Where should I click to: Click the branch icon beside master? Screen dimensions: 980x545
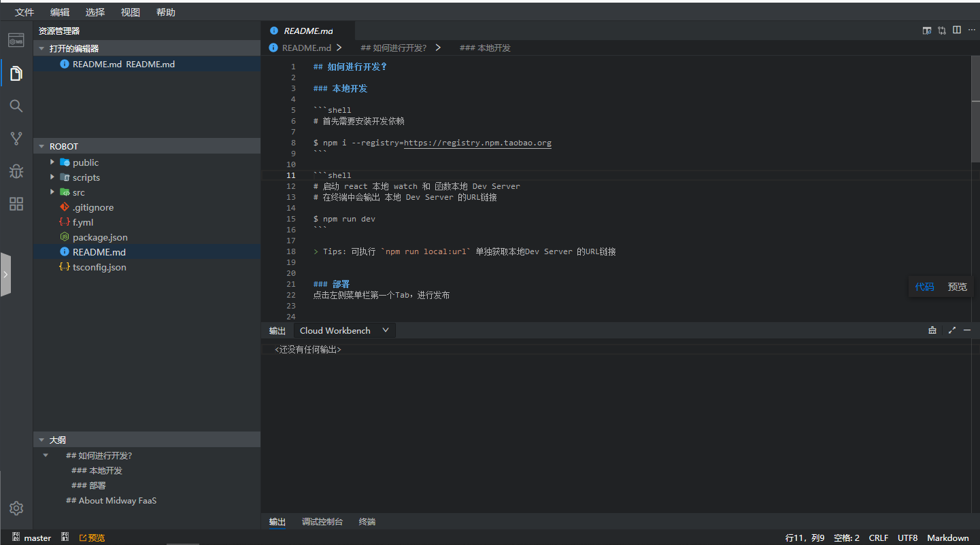[x=16, y=538]
